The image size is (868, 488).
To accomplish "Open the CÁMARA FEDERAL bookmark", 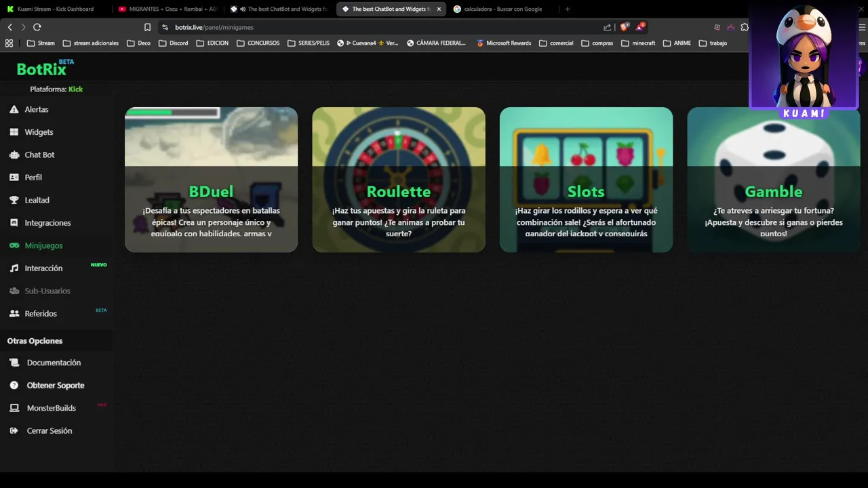I will coord(436,43).
